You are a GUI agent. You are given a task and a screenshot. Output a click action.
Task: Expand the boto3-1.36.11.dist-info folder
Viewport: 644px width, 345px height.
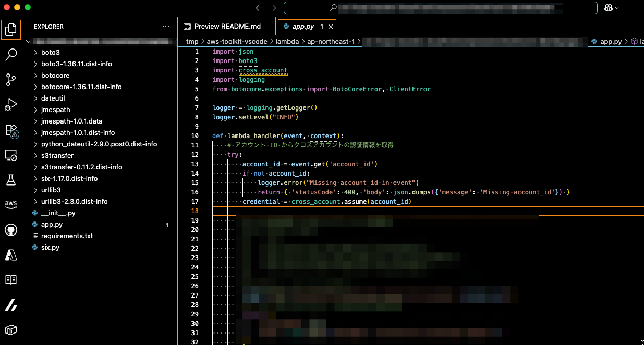click(35, 64)
